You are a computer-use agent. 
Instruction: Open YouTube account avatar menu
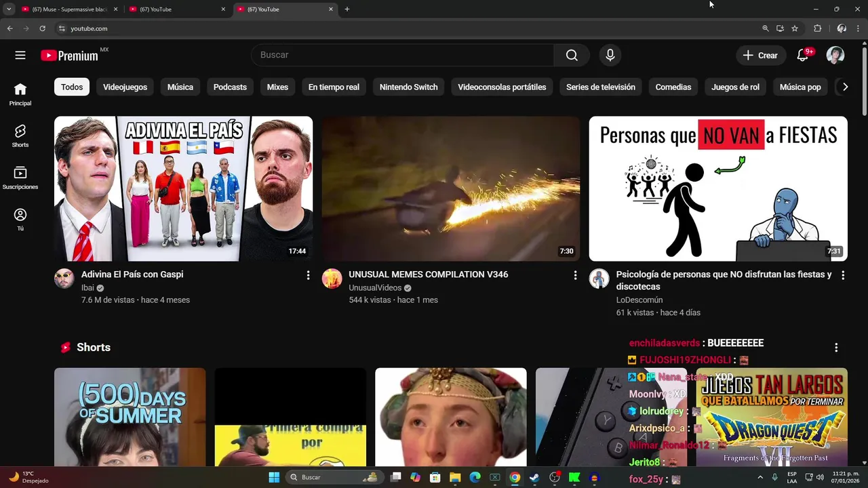click(835, 55)
